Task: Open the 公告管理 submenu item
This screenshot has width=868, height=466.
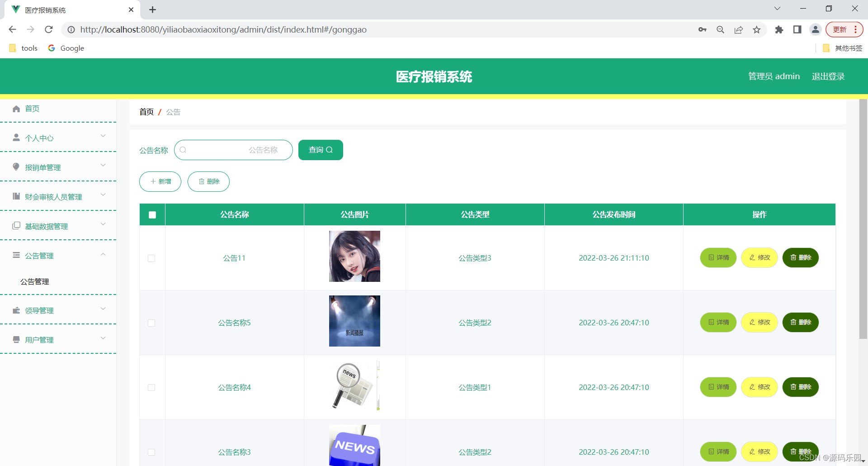Action: pos(34,281)
